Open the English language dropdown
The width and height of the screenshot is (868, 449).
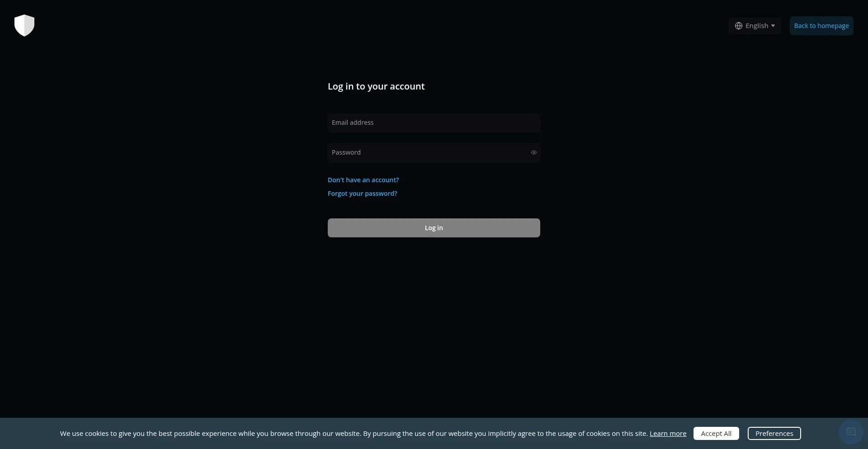click(755, 26)
